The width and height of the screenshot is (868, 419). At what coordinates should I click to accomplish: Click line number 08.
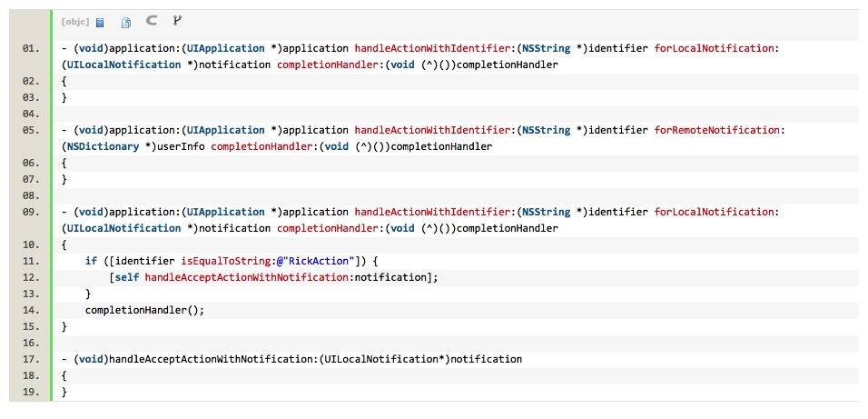coord(32,195)
